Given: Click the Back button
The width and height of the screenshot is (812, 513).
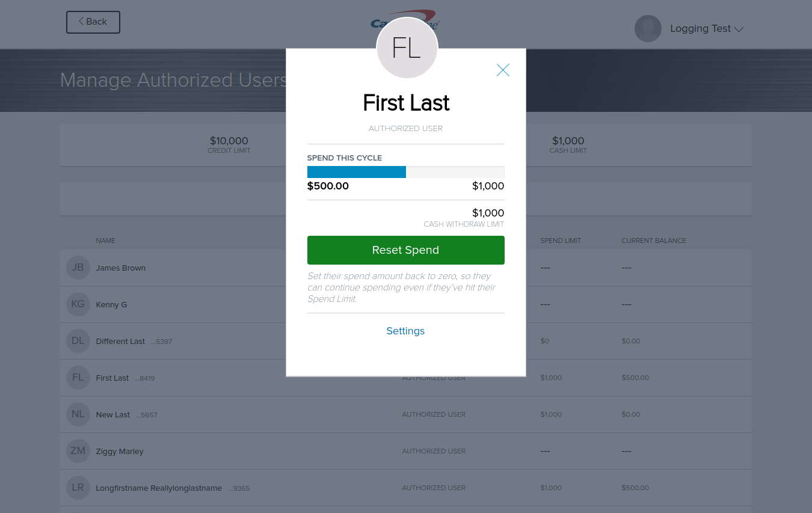Looking at the screenshot, I should pos(93,22).
